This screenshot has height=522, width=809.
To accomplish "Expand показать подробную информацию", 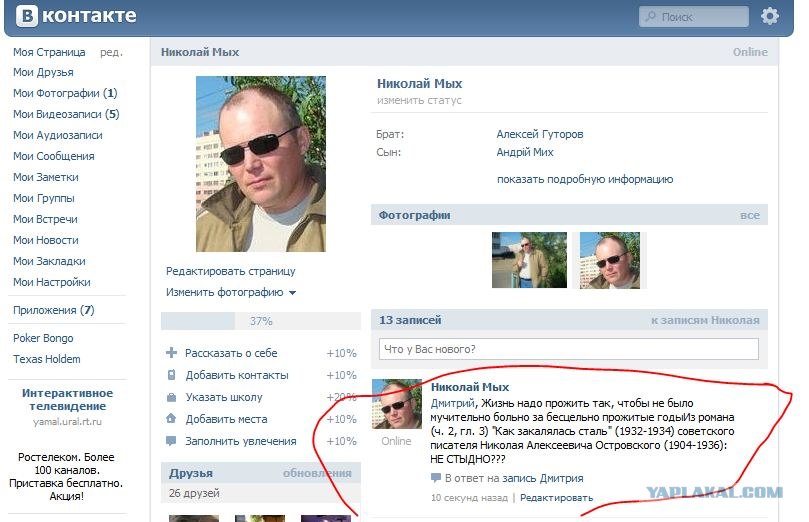I will coord(584,179).
